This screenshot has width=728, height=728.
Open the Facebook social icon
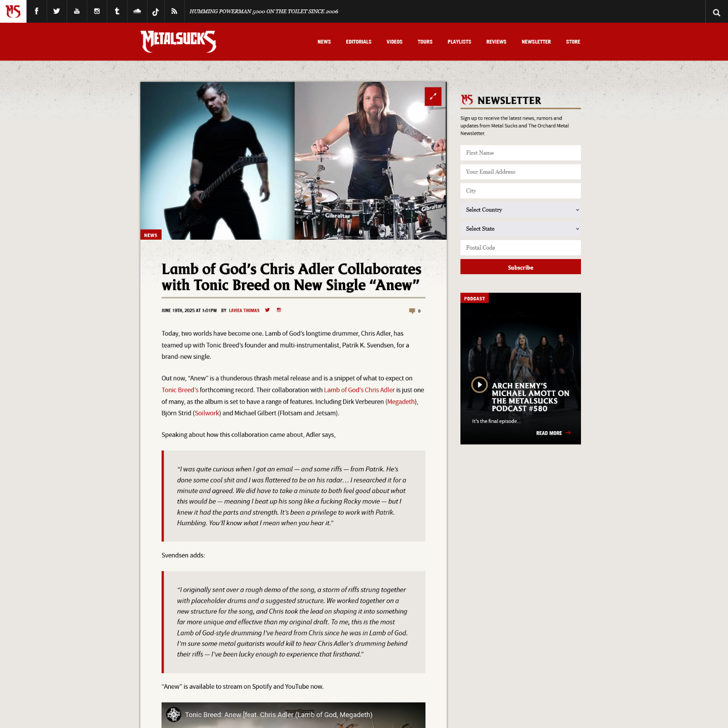click(36, 11)
